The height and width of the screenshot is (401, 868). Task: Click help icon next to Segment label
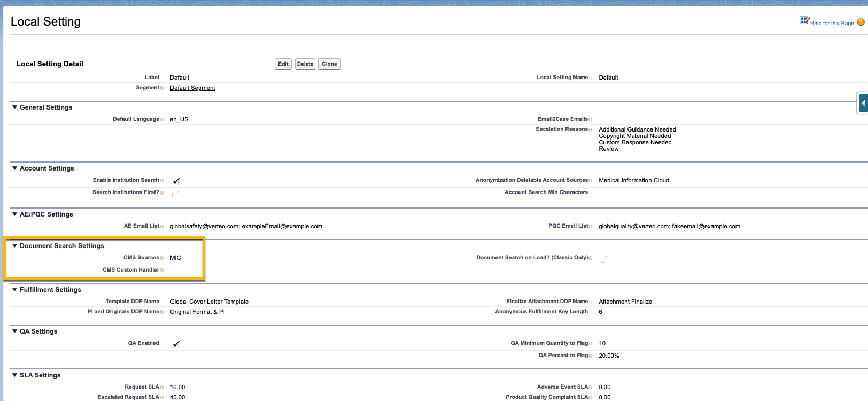click(x=162, y=88)
